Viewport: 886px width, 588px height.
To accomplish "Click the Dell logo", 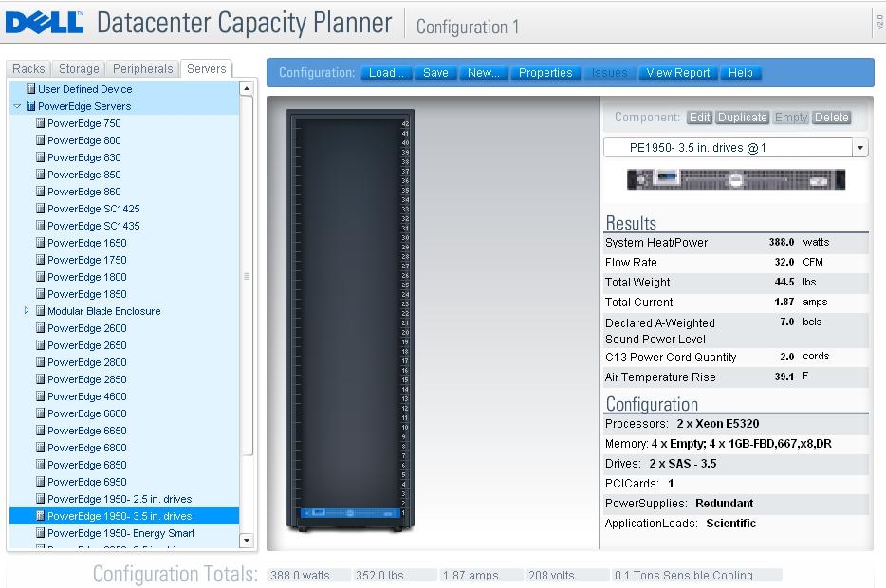I will (x=44, y=23).
